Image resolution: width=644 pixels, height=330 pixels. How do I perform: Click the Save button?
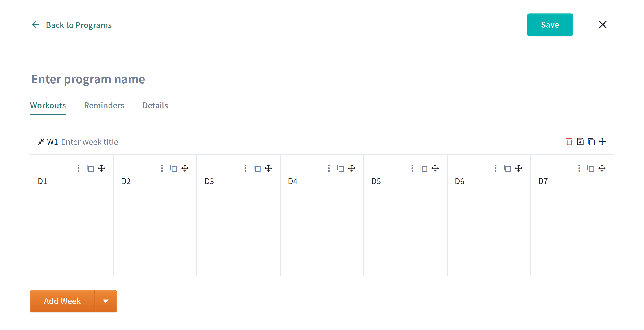point(550,25)
